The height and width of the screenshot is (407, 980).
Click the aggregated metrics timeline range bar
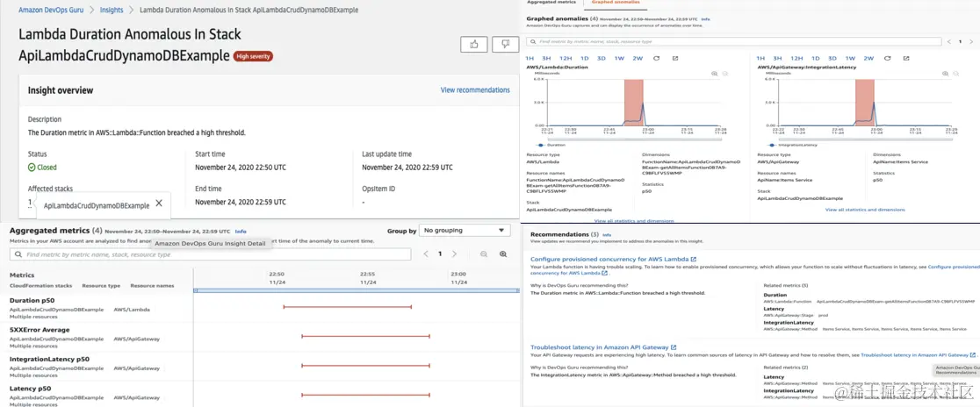(x=357, y=291)
